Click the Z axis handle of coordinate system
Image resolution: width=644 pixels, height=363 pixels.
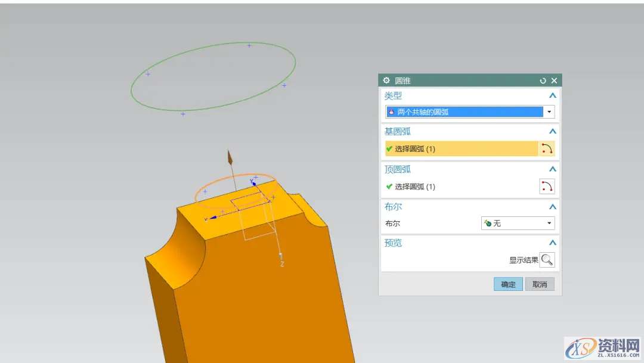tap(281, 256)
